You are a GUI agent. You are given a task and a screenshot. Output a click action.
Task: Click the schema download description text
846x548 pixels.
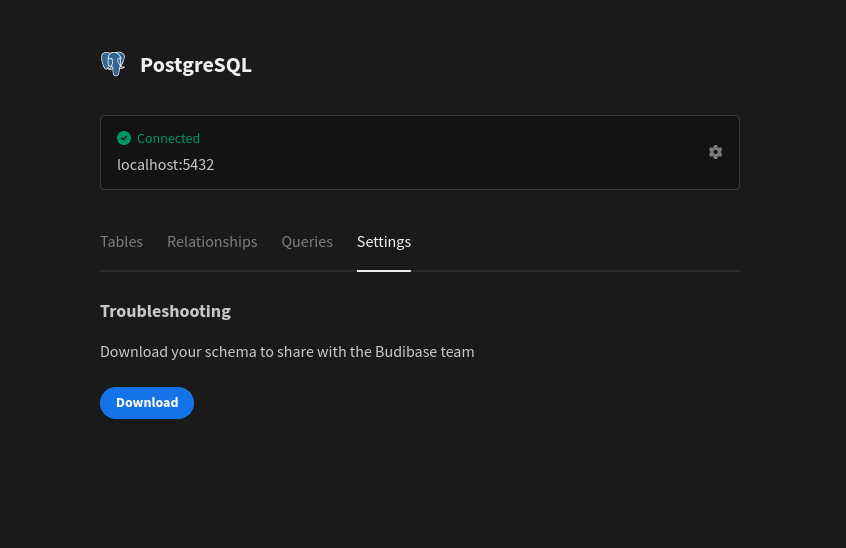[287, 352]
